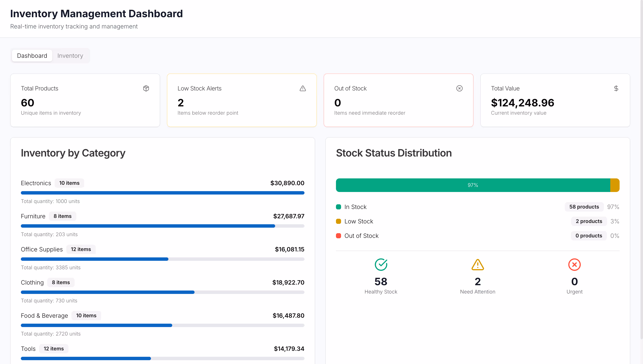Click the yellow Need Attention triangle icon
Image resolution: width=643 pixels, height=364 pixels.
click(477, 264)
